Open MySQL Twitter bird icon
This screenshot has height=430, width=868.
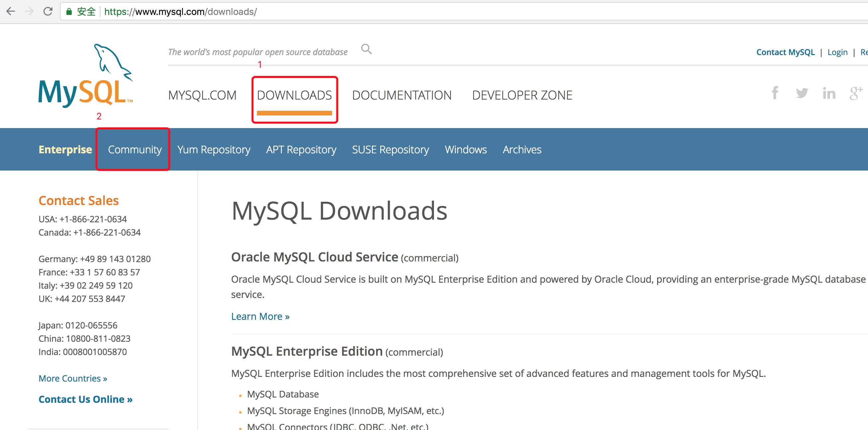pyautogui.click(x=802, y=93)
